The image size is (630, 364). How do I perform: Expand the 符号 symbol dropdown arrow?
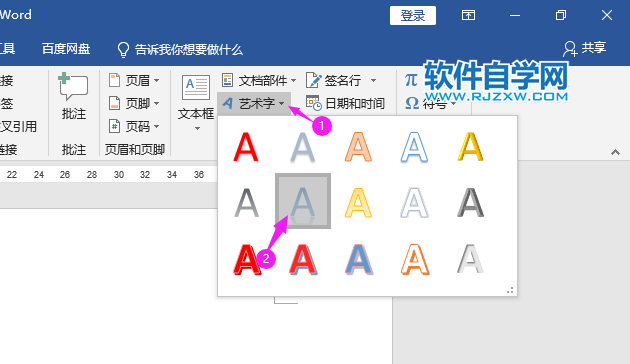(454, 104)
